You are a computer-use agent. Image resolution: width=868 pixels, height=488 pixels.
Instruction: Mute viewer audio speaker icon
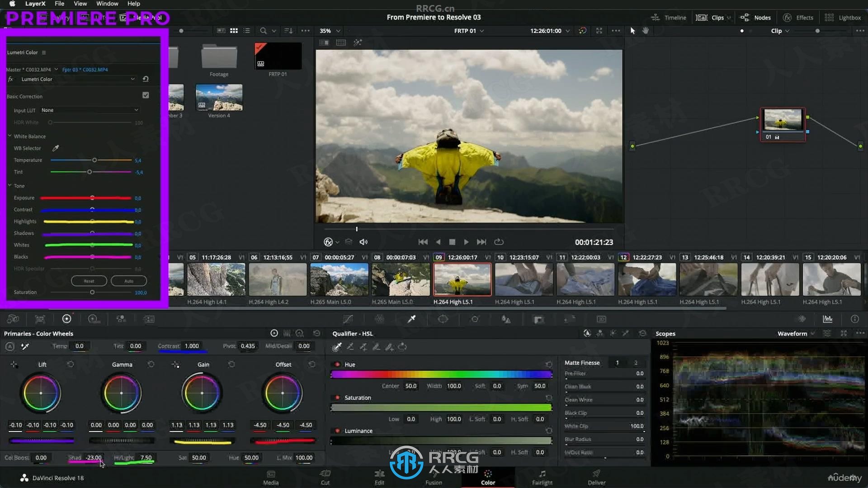tap(363, 242)
